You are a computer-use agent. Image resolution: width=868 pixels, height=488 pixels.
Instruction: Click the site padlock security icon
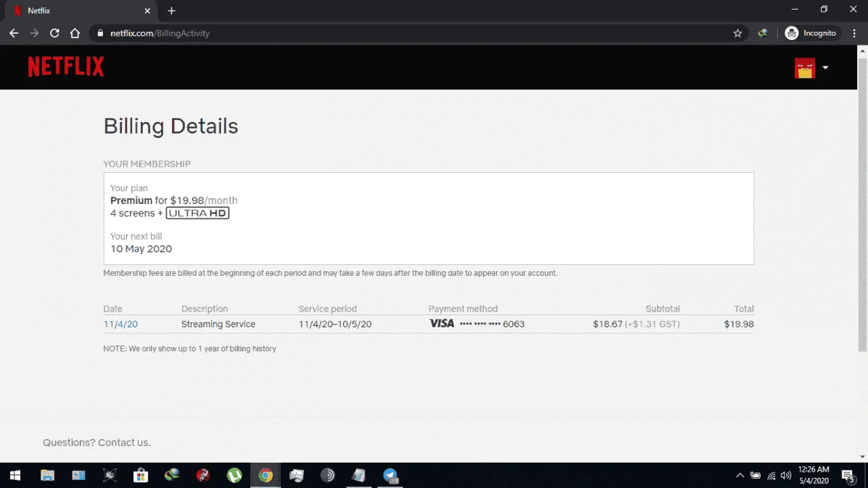(100, 33)
